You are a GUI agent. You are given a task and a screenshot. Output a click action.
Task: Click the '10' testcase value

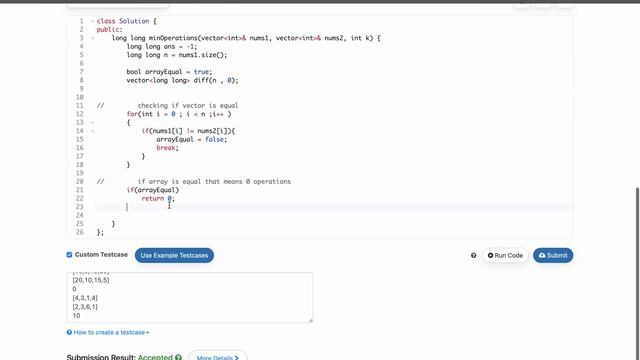coord(76,316)
